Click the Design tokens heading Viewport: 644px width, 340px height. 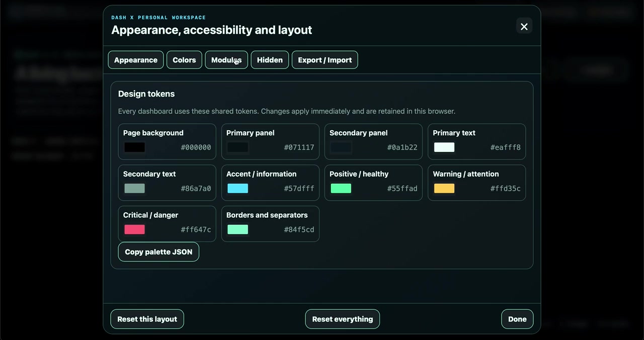[146, 94]
